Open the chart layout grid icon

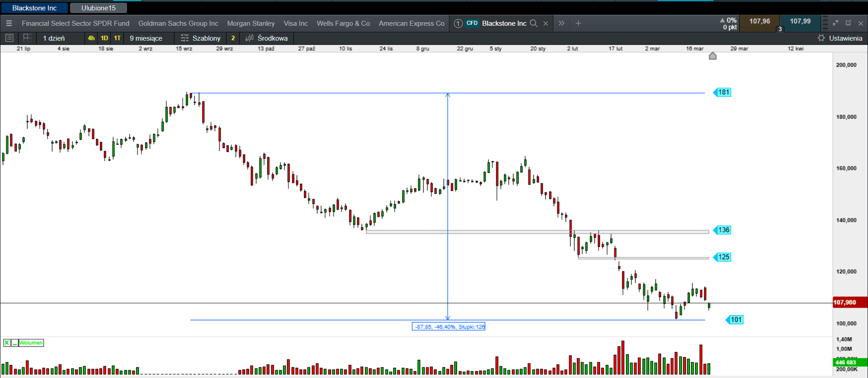coord(27,38)
